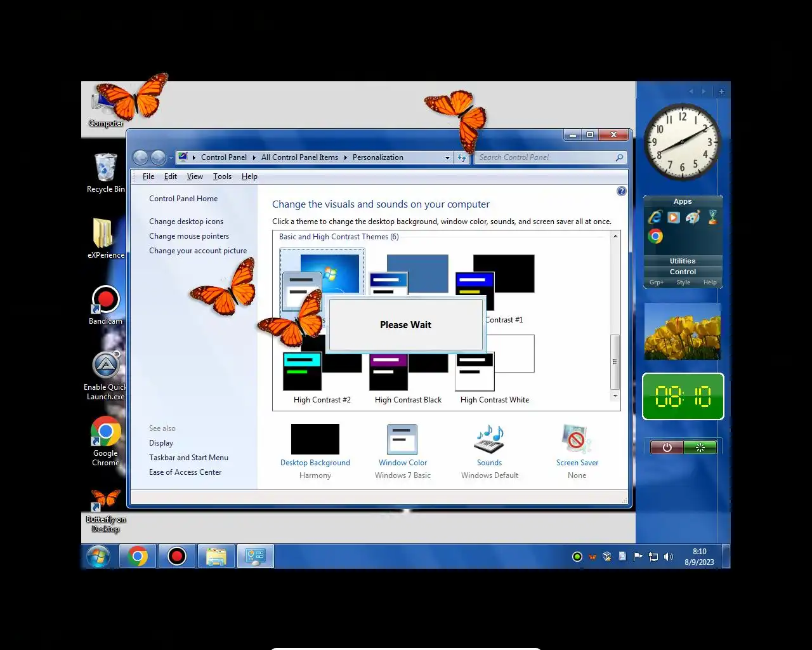Click Control Panel Home link
Image resolution: width=812 pixels, height=650 pixels.
pos(183,199)
